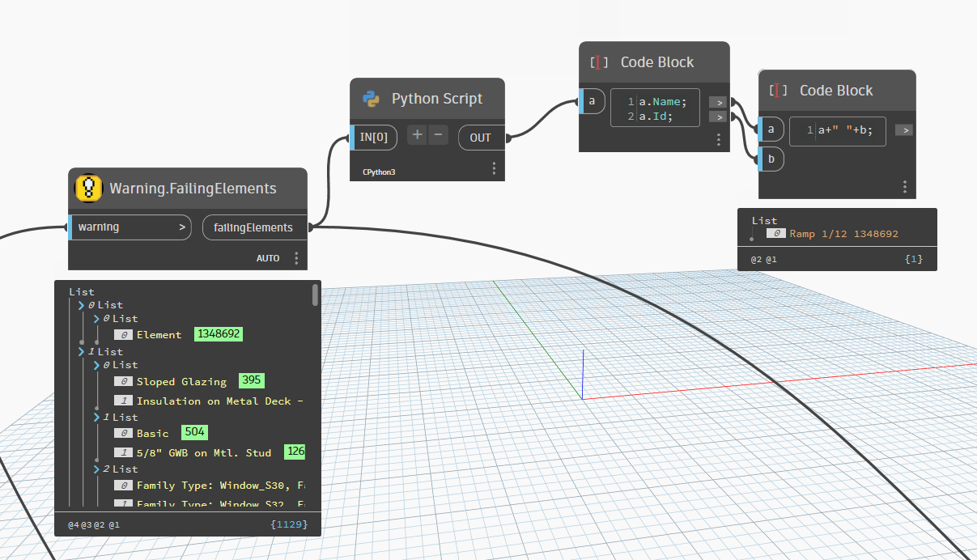Click the output chevron on the warning port
This screenshot has height=560, width=977.
pyautogui.click(x=183, y=227)
